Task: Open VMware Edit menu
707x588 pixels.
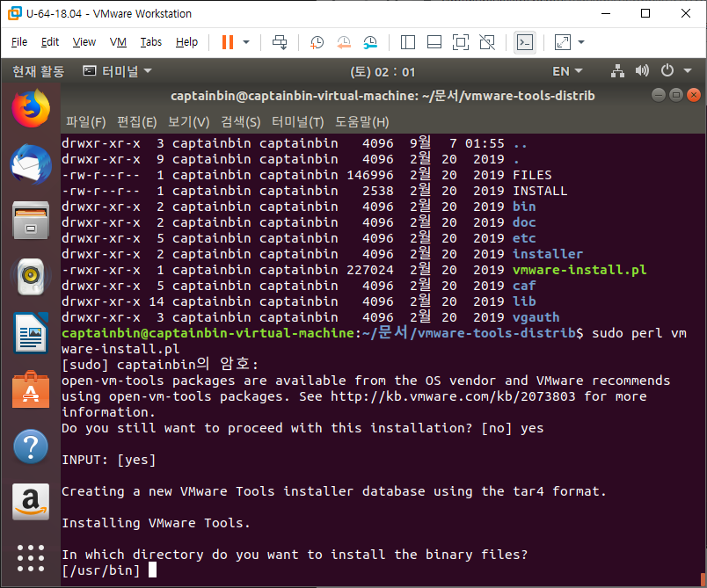Action: pyautogui.click(x=49, y=42)
